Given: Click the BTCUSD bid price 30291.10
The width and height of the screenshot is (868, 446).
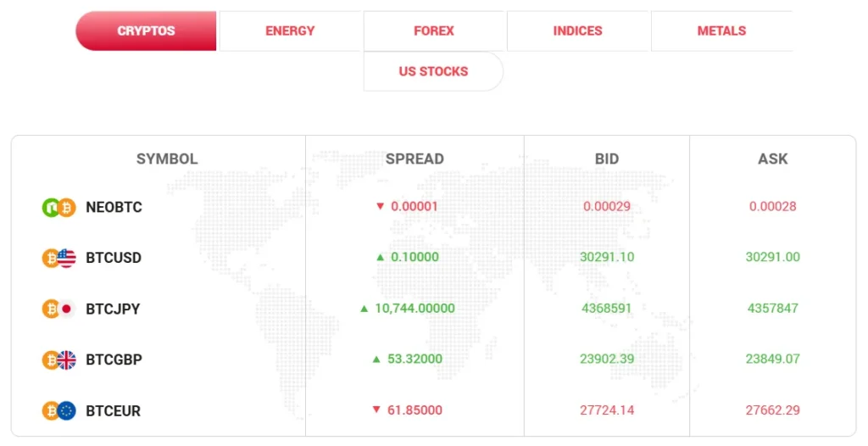Looking at the screenshot, I should pos(607,258).
